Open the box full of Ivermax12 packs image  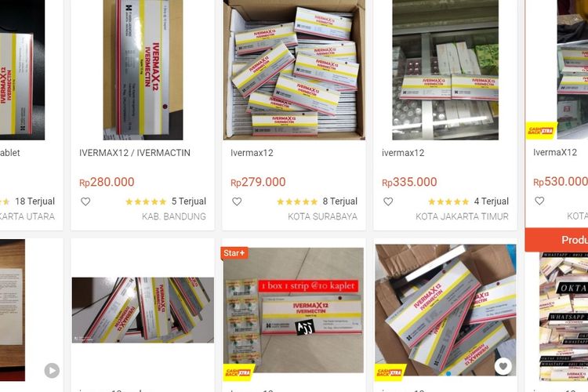point(294,70)
